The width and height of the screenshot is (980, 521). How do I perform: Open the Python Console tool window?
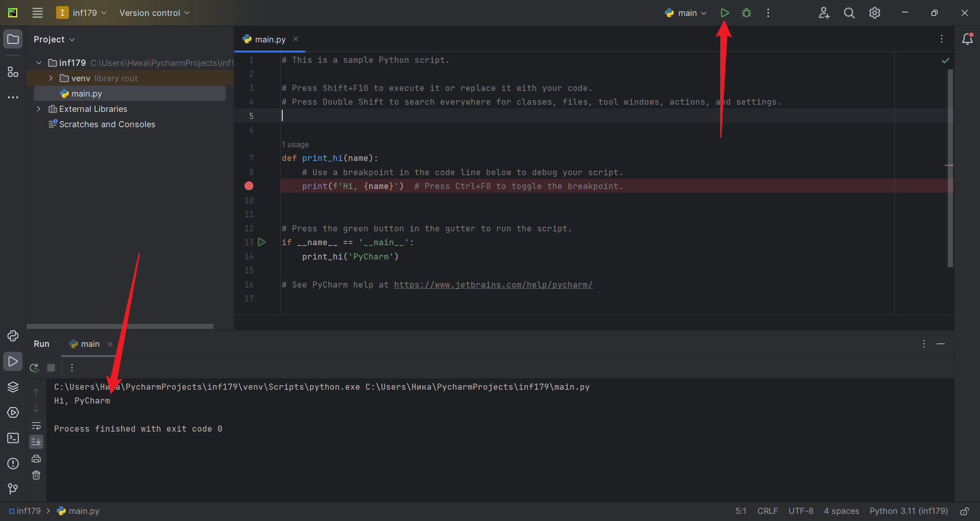click(13, 336)
